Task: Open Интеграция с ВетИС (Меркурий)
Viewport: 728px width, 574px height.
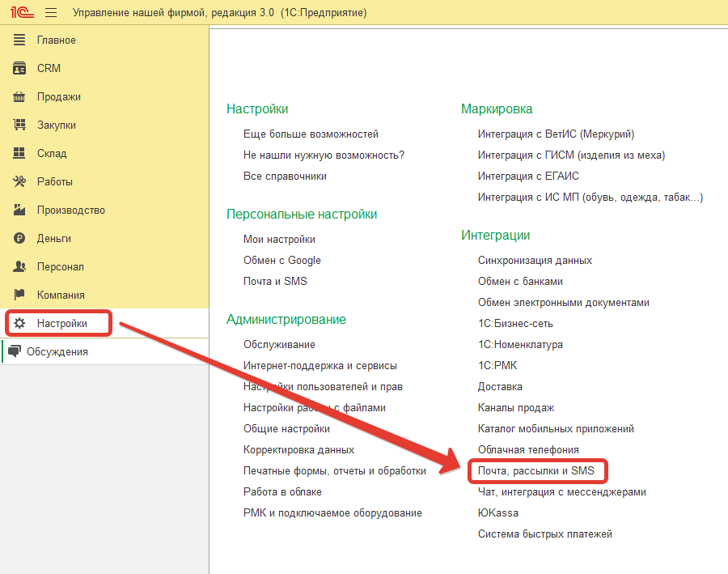Action: coord(556,134)
